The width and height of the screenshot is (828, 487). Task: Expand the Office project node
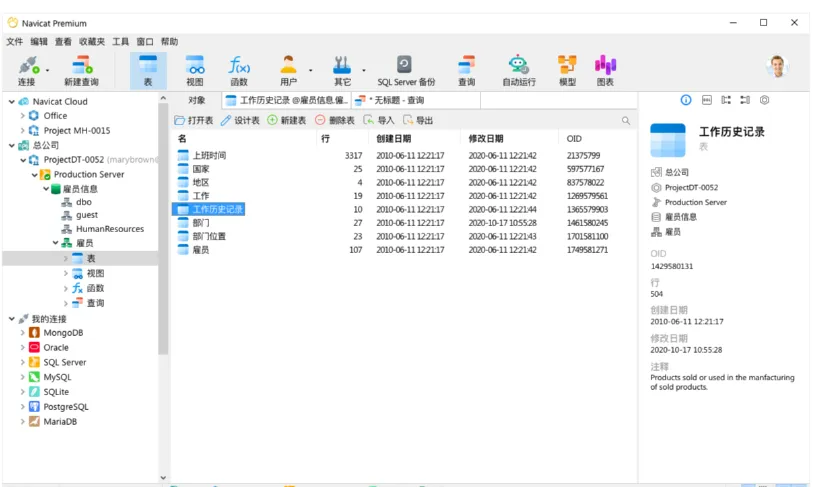(x=22, y=116)
